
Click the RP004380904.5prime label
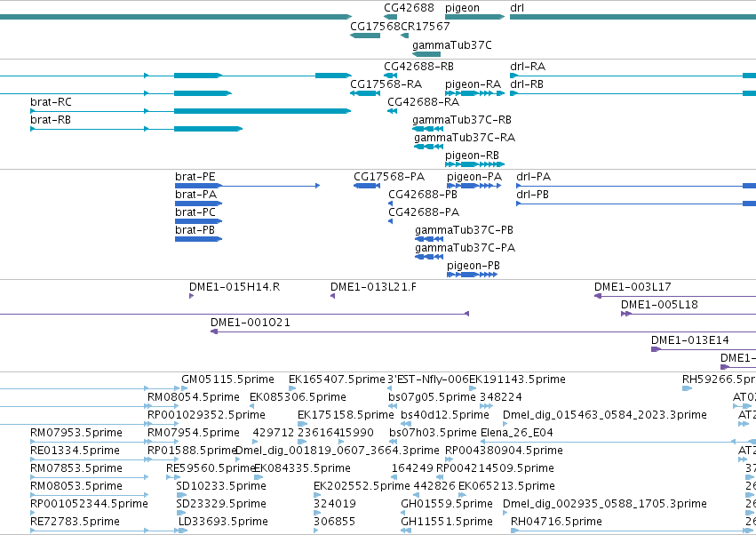(504, 451)
